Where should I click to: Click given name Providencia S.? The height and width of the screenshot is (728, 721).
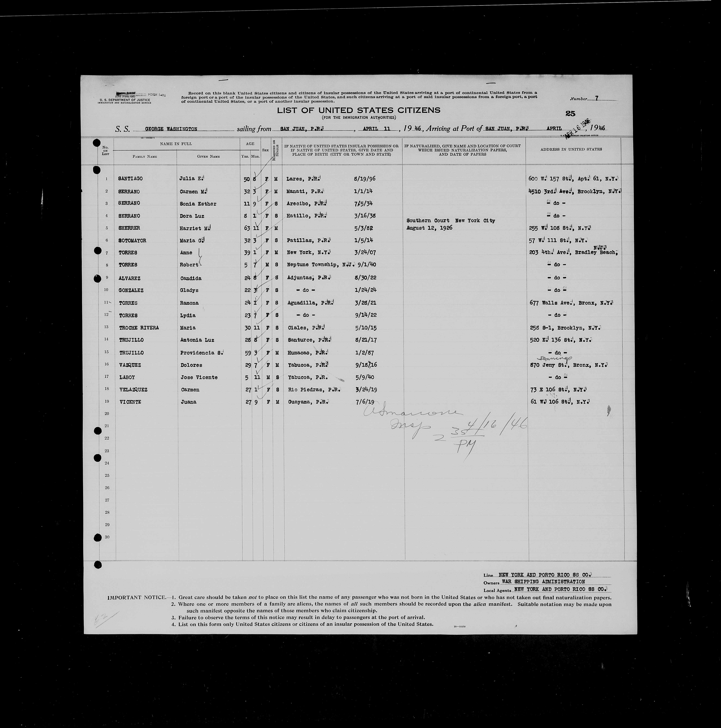coord(202,353)
